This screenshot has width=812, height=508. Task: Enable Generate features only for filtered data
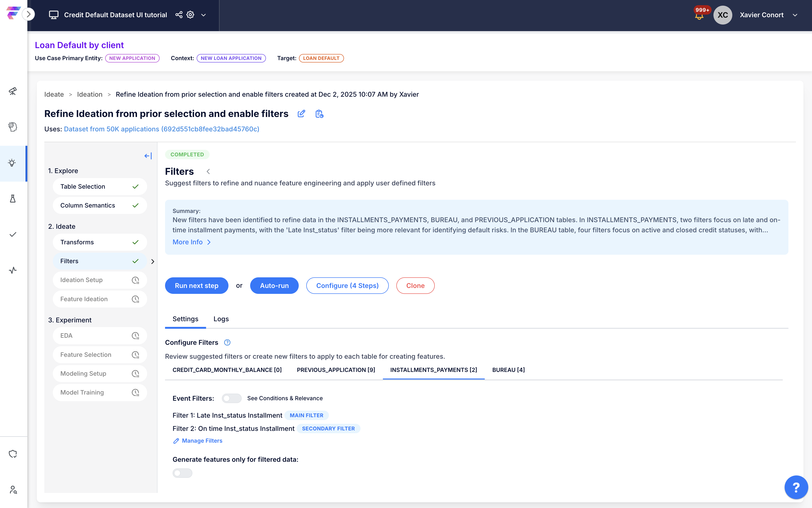point(182,473)
